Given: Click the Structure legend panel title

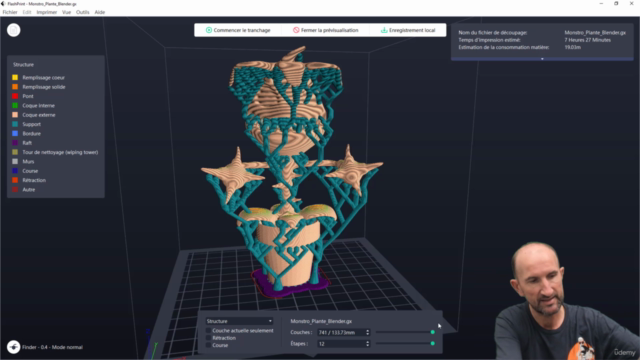Looking at the screenshot, I should [x=23, y=64].
